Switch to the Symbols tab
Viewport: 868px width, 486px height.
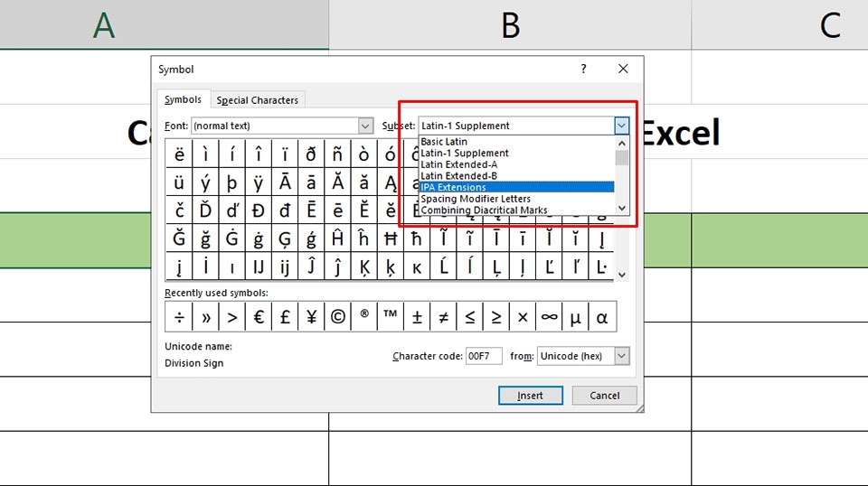point(183,99)
